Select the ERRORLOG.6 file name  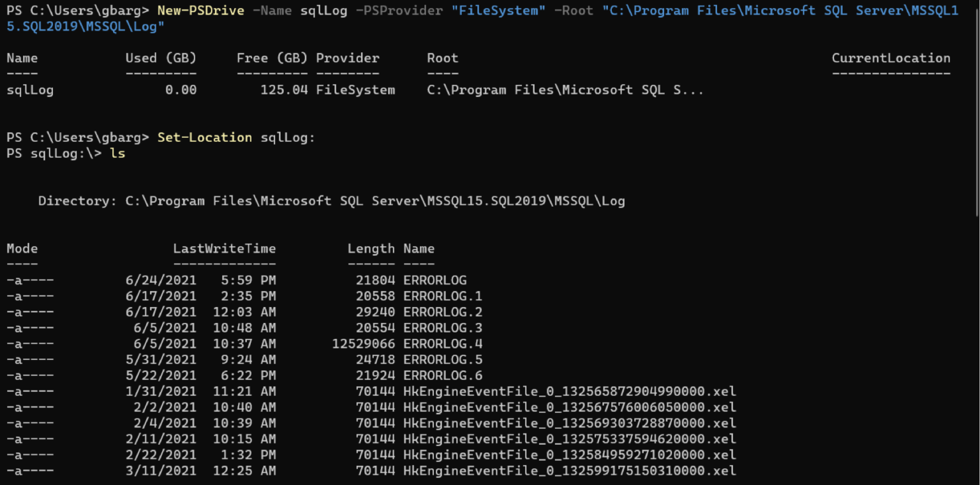coord(442,375)
